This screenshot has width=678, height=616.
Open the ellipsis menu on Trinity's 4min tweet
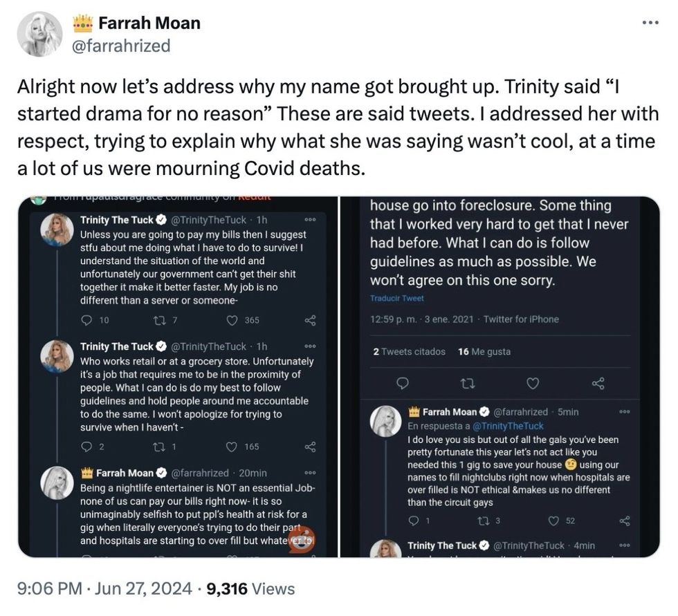625,545
